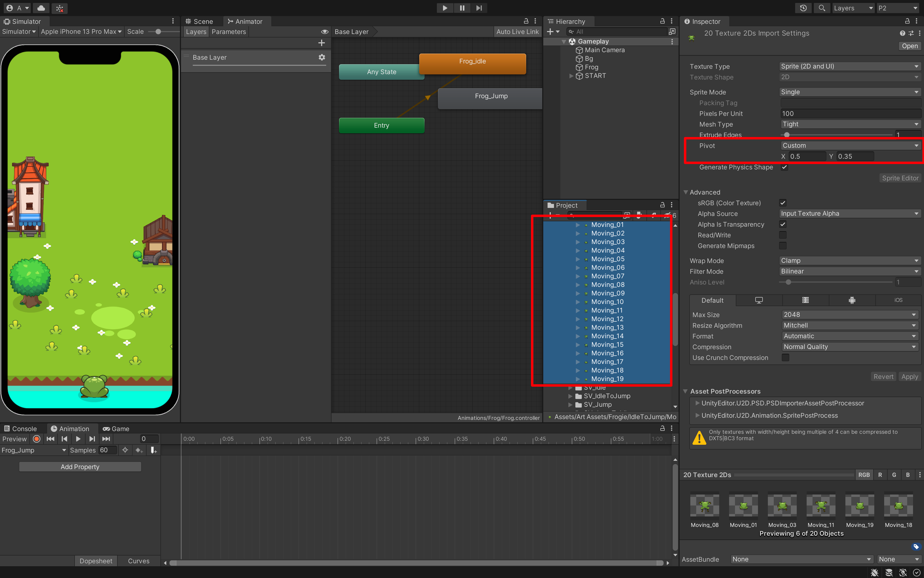The height and width of the screenshot is (578, 924).
Task: Select Android platform override tab
Action: [852, 301]
